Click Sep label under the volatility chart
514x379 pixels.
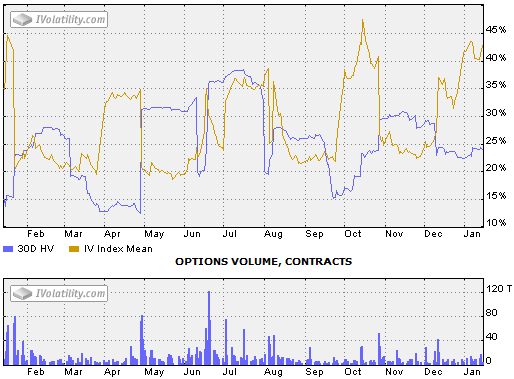coord(314,234)
